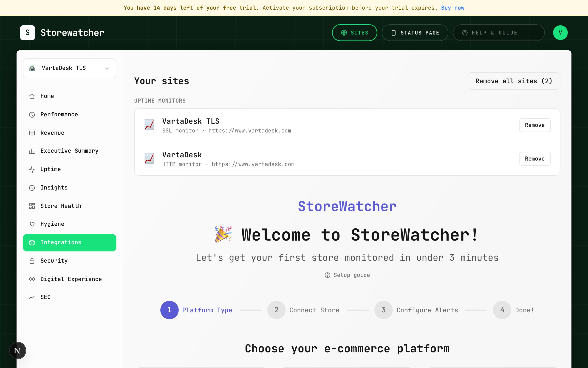
Task: Open Executive Summary in the sidebar
Action: click(x=70, y=151)
